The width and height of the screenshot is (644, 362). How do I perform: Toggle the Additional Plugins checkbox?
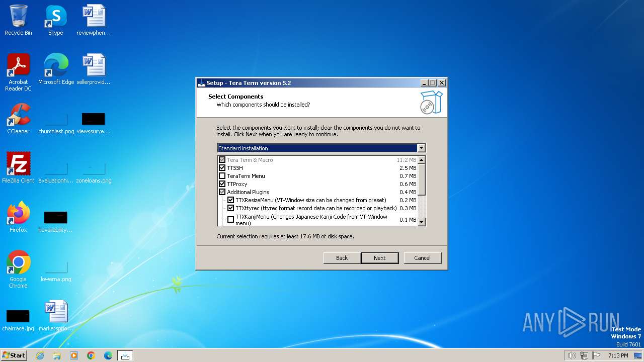pos(222,192)
